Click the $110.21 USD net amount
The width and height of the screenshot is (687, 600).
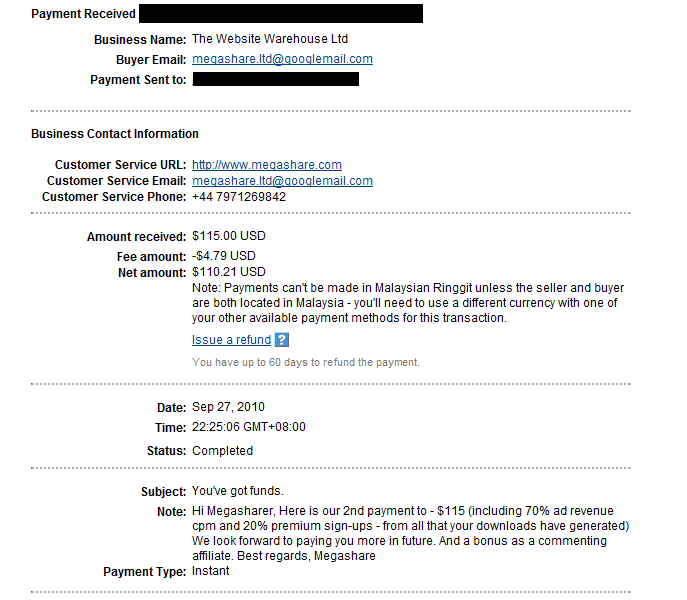coord(229,272)
